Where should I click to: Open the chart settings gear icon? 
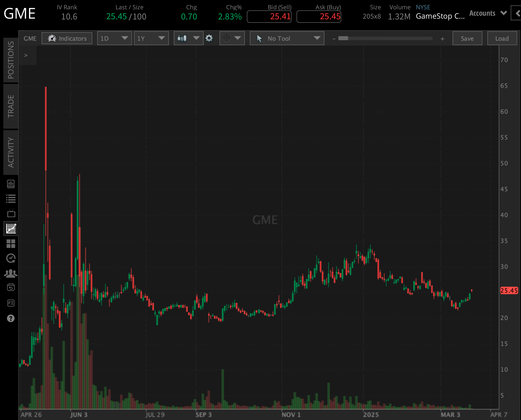[x=209, y=38]
